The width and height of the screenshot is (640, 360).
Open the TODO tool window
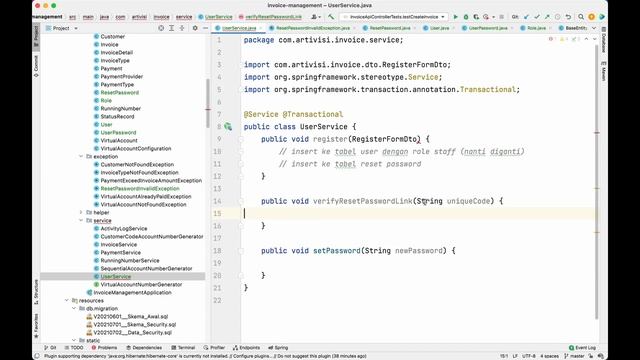pyautogui.click(x=74, y=348)
